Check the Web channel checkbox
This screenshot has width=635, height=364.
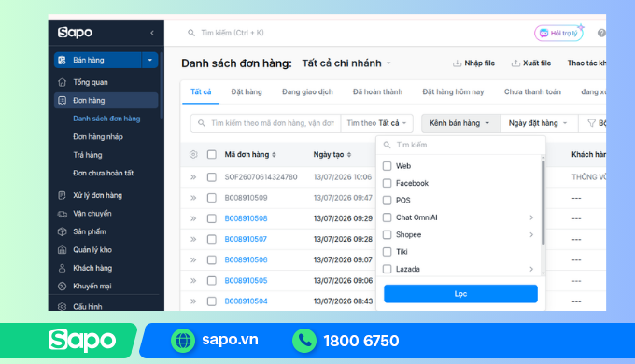click(x=388, y=166)
